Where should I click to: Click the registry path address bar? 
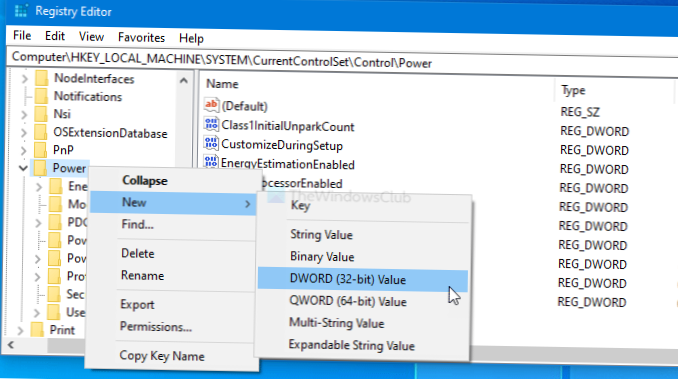coord(342,61)
